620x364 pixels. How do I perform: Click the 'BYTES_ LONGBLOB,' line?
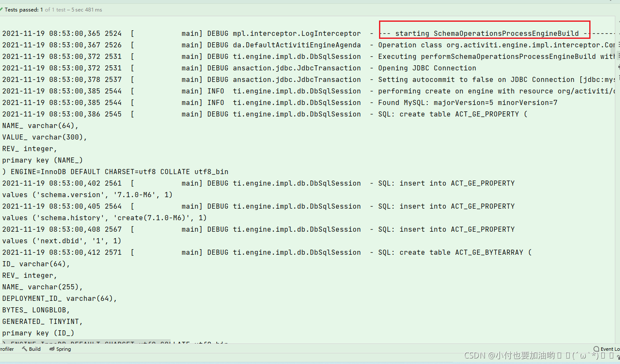click(36, 310)
